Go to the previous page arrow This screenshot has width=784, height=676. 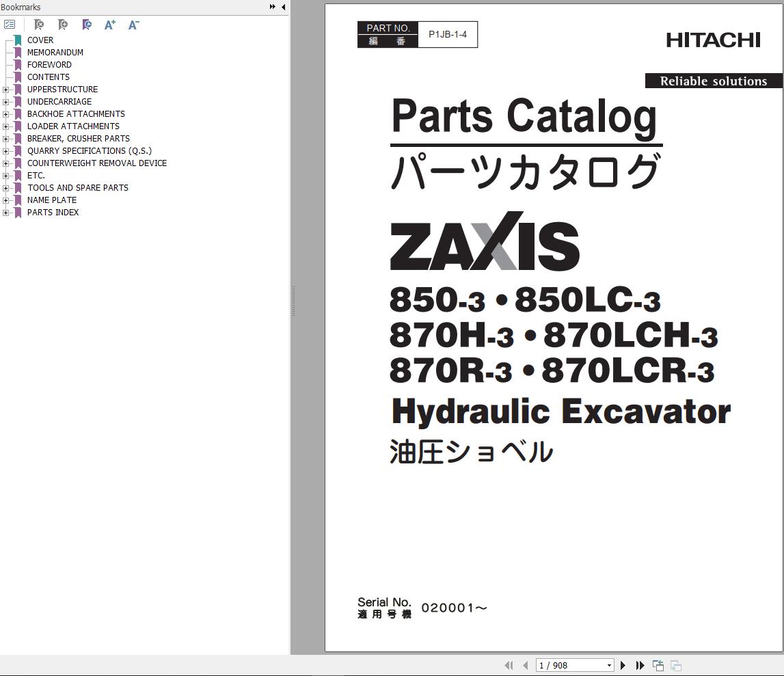pyautogui.click(x=525, y=665)
